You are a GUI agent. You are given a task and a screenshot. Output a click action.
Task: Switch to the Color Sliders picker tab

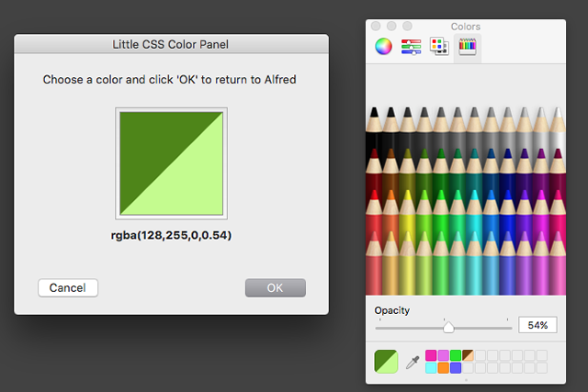click(411, 45)
